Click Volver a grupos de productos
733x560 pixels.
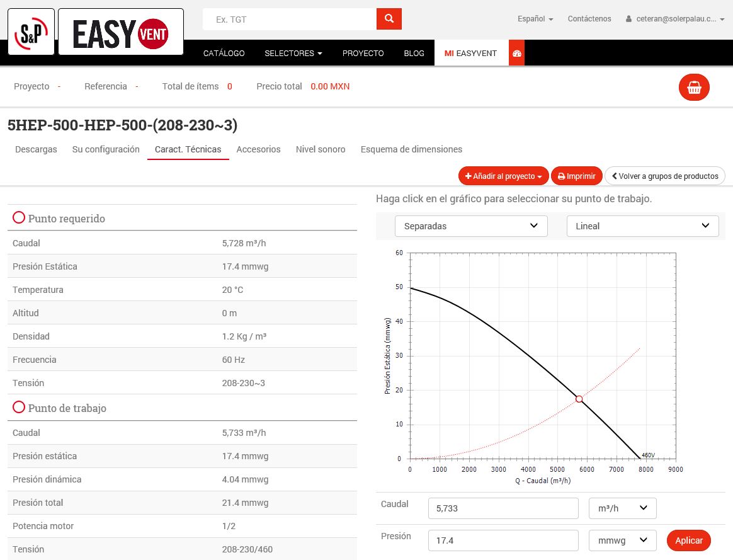point(664,176)
